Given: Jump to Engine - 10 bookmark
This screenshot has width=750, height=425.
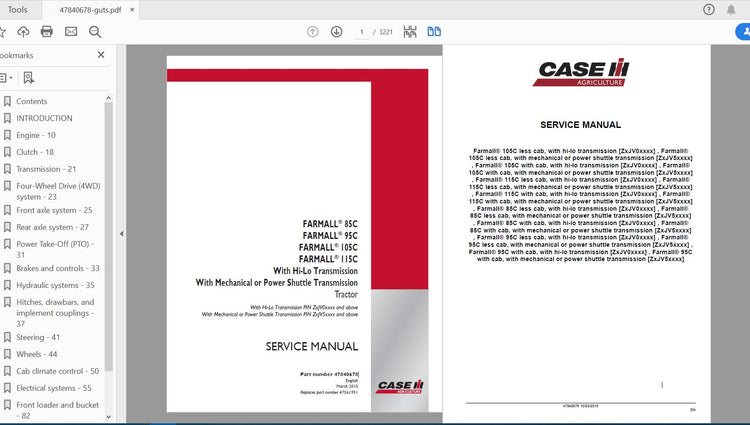Looking at the screenshot, I should pyautogui.click(x=36, y=135).
